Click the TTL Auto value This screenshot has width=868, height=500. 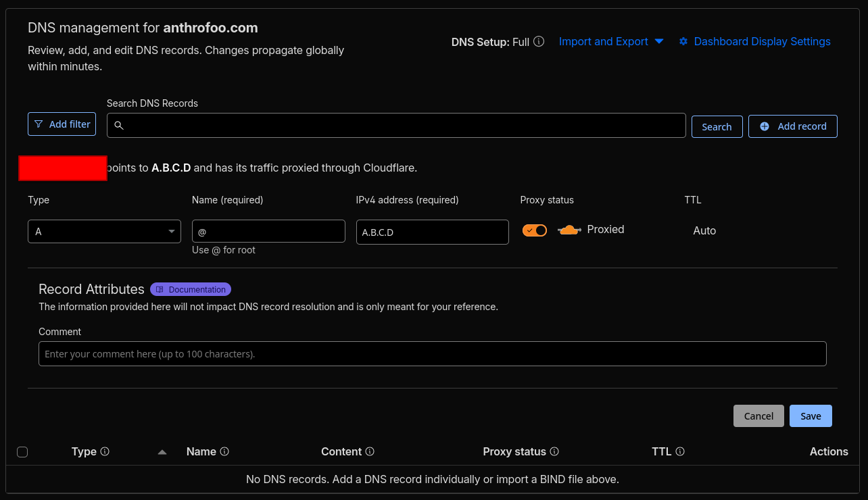(x=704, y=230)
